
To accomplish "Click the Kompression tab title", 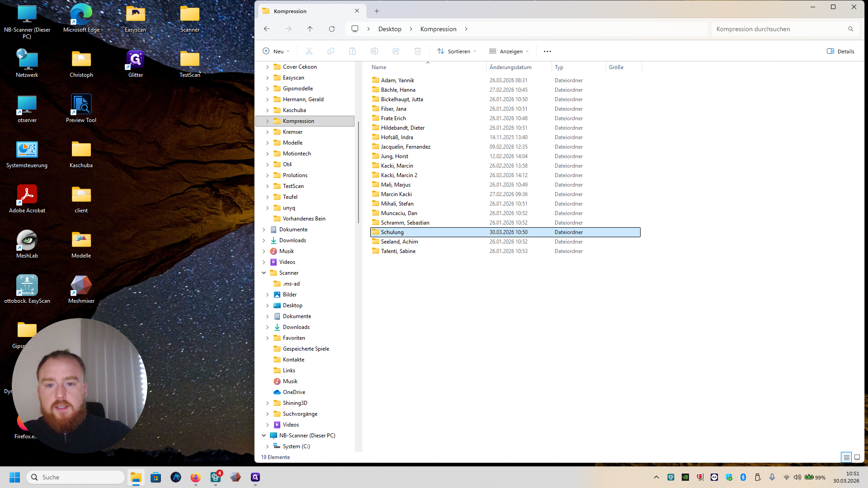I will [290, 11].
